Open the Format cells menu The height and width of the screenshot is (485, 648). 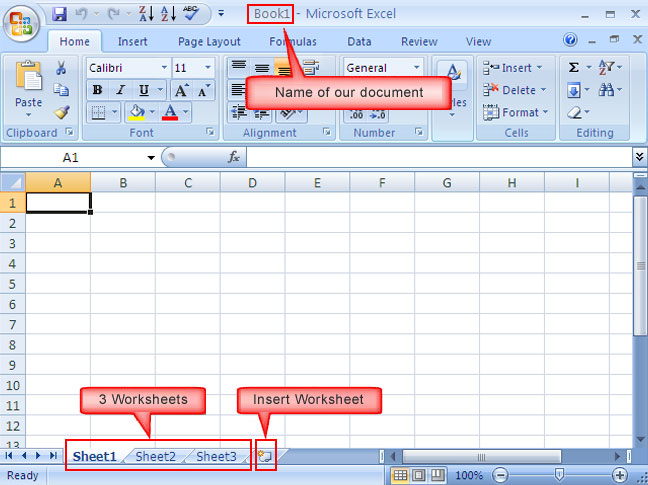515,112
